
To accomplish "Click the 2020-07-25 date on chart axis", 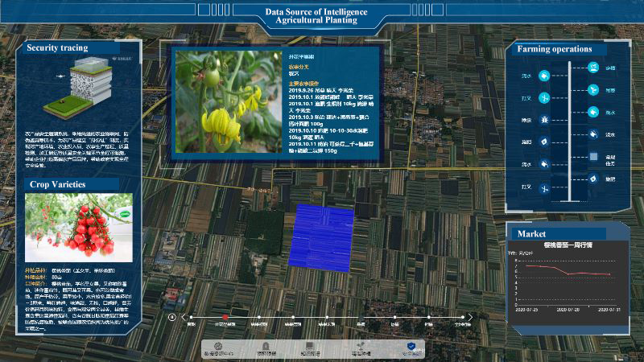I will click(x=526, y=310).
